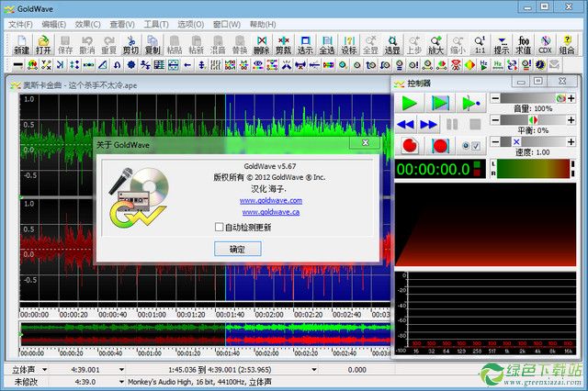Click the 提示 (Cue) toolbar icon
This screenshot has height=391, width=588.
tap(502, 45)
